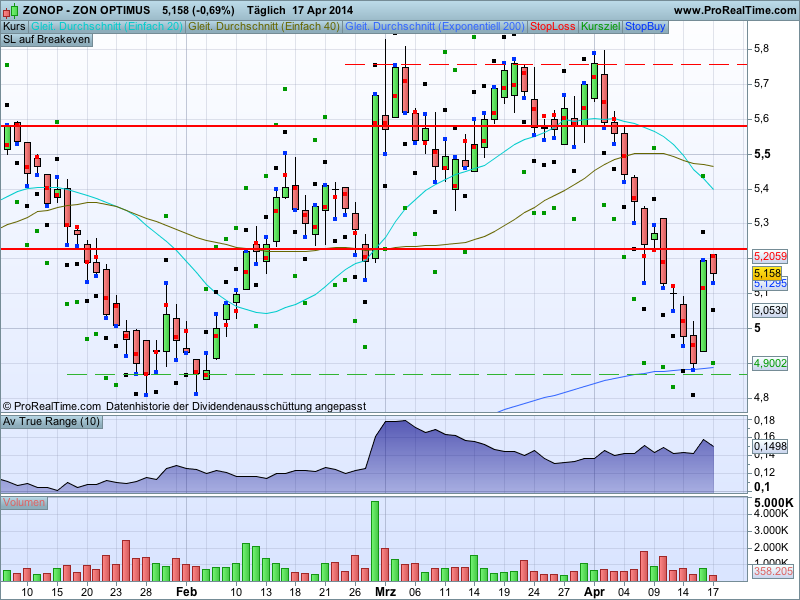Open the Einfach 40 moving average label
The image size is (800, 600).
tap(264, 27)
